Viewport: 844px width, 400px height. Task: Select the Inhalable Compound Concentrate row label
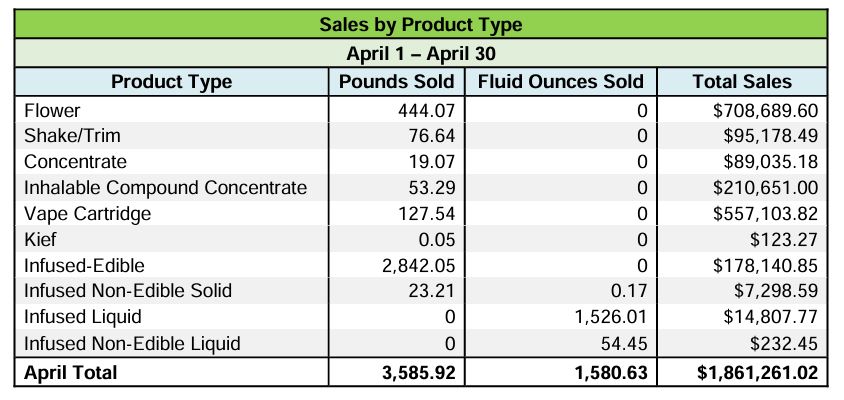pyautogui.click(x=165, y=188)
